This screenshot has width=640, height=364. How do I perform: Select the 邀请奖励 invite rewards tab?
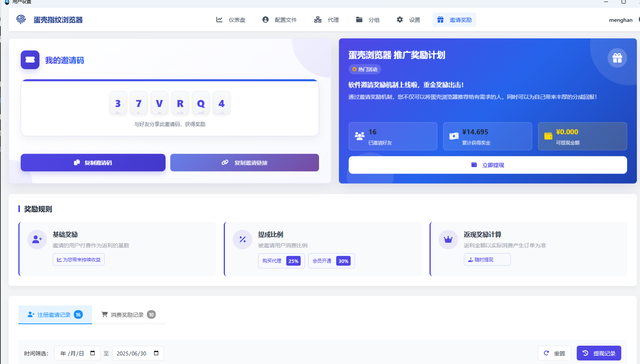tap(455, 20)
